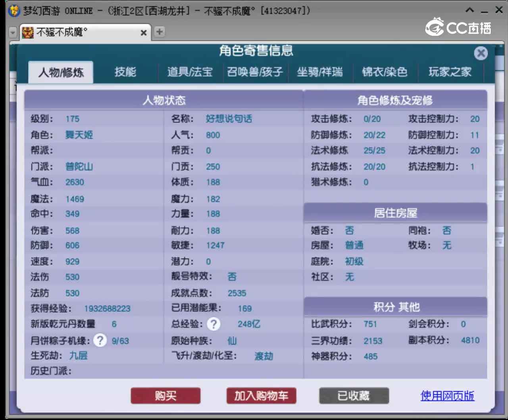The height and width of the screenshot is (420, 508).
Task: Click the 积分 其他 section header
Action: (x=395, y=307)
